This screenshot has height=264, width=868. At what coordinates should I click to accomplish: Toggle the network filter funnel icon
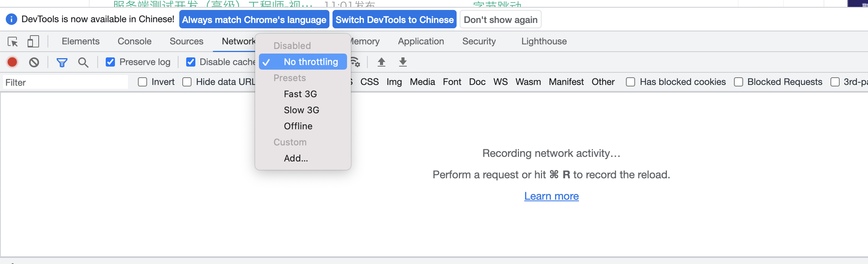[x=62, y=62]
